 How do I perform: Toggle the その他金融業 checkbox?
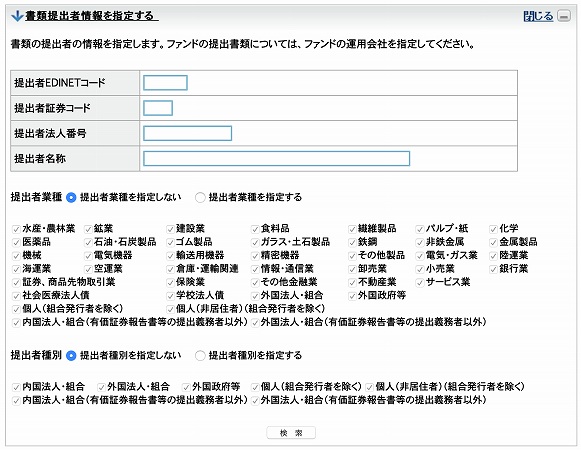pos(255,282)
